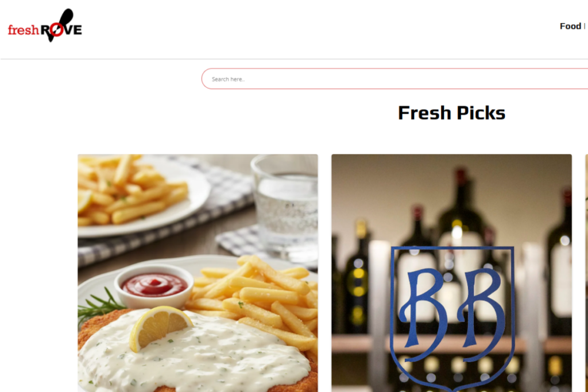Open the BB wine bottles pick card
The image size is (588, 392).
[451, 273]
